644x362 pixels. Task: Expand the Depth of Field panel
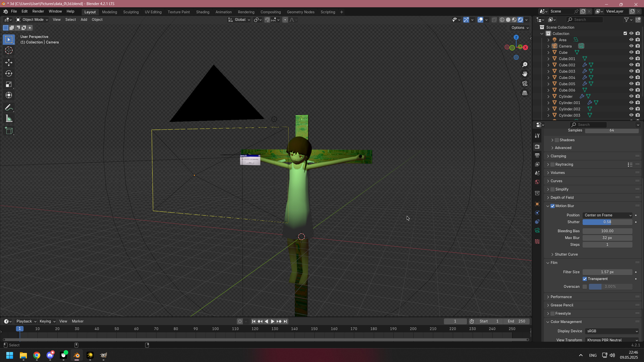(x=562, y=198)
